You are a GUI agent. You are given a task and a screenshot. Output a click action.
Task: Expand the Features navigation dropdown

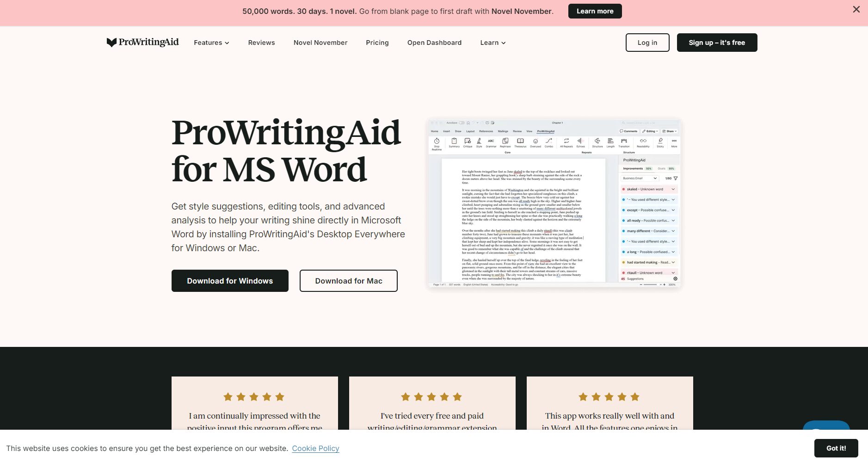coord(211,43)
